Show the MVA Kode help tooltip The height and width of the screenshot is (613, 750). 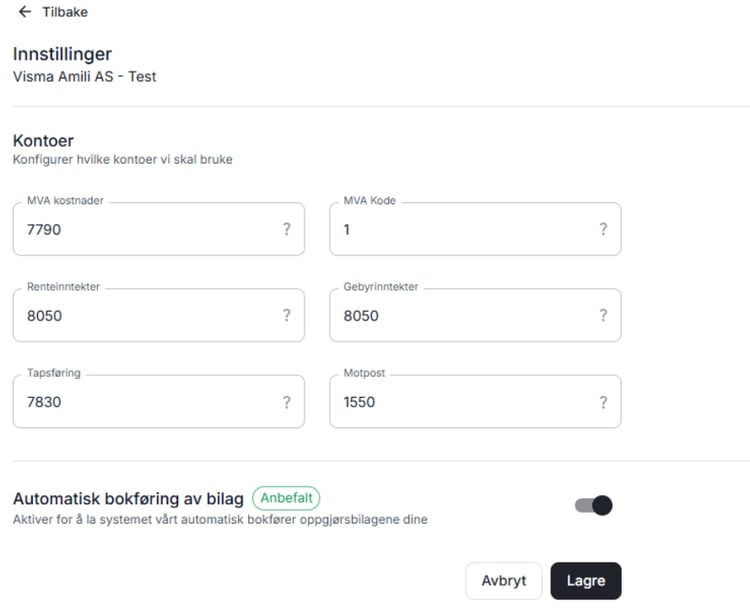603,229
